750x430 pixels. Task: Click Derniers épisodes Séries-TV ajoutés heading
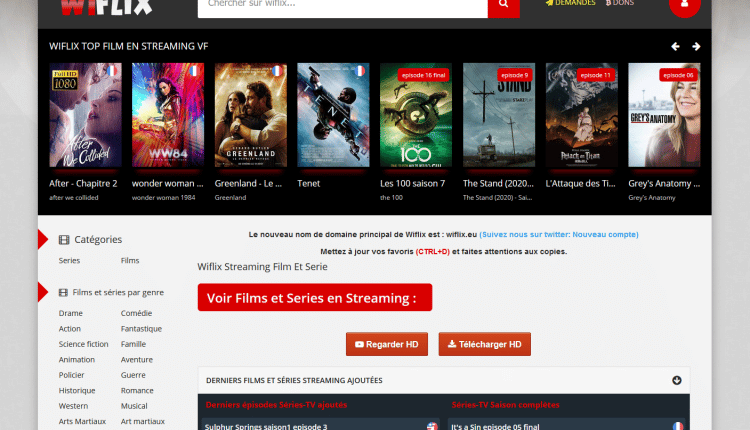[276, 405]
